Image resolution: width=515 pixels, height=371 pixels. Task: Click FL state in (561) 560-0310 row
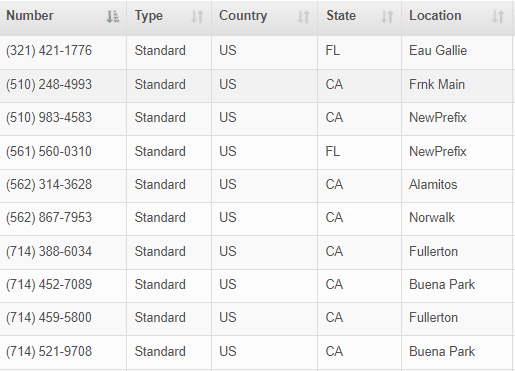tap(333, 152)
